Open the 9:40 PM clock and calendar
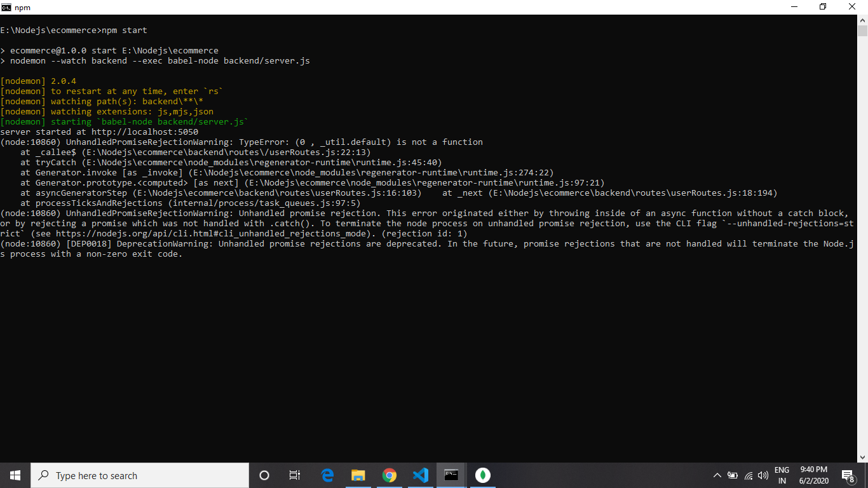Viewport: 868px width, 488px height. pos(813,475)
